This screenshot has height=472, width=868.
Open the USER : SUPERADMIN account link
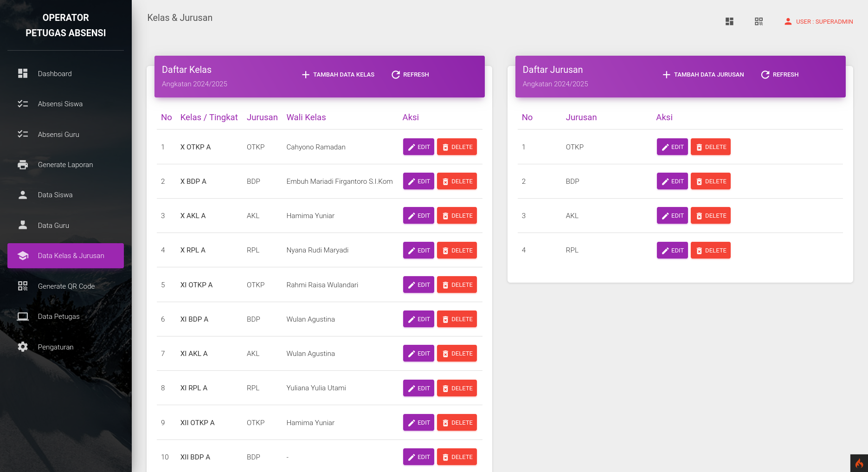[818, 22]
